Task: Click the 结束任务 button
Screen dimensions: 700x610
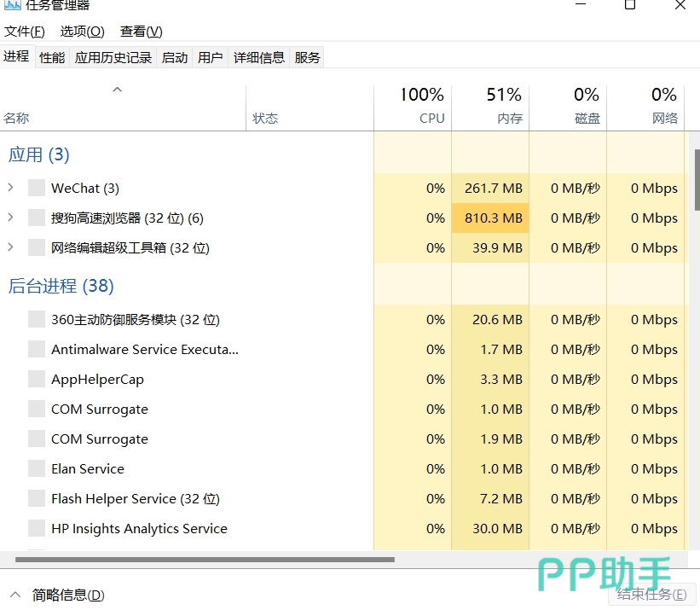Action: tap(652, 595)
